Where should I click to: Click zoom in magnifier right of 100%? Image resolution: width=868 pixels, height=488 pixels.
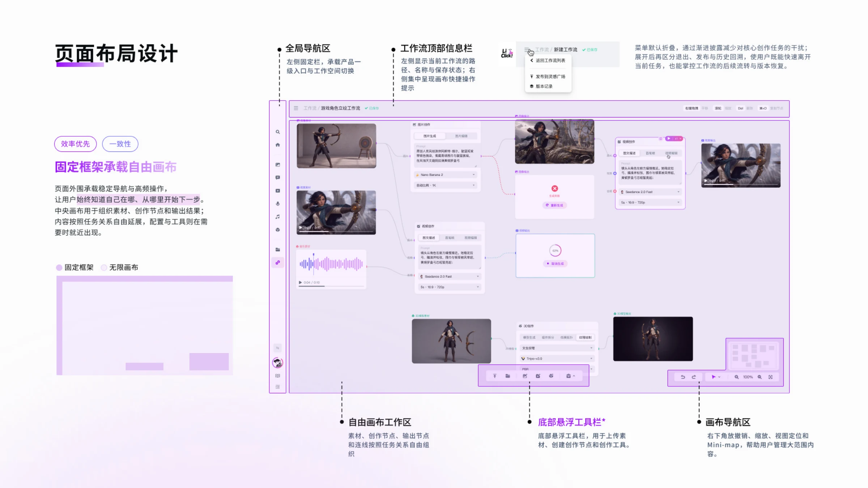[759, 377]
